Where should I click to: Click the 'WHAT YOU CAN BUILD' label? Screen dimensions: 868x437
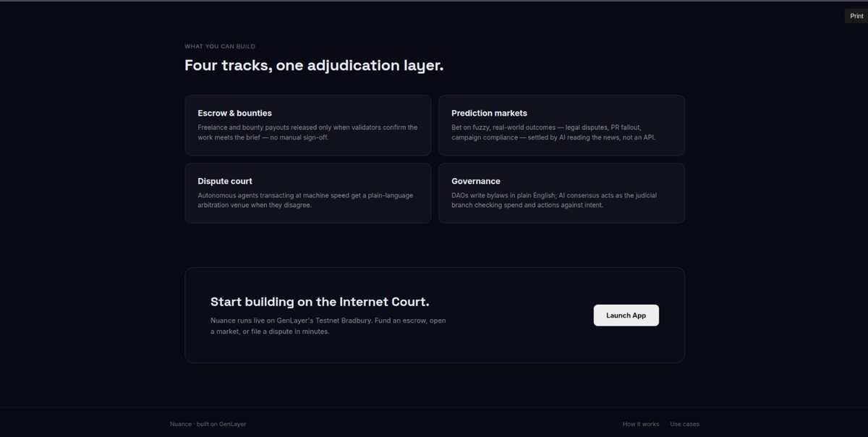[x=220, y=46]
